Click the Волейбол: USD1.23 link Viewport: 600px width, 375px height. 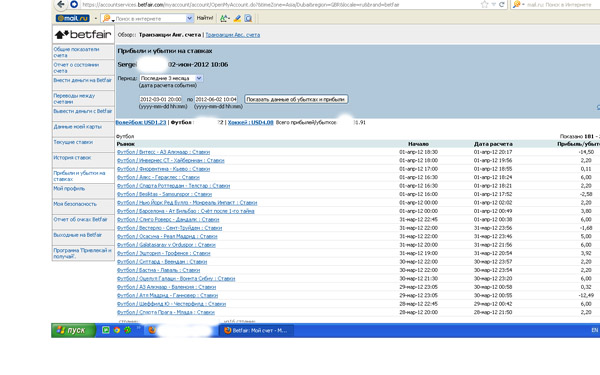[141, 122]
